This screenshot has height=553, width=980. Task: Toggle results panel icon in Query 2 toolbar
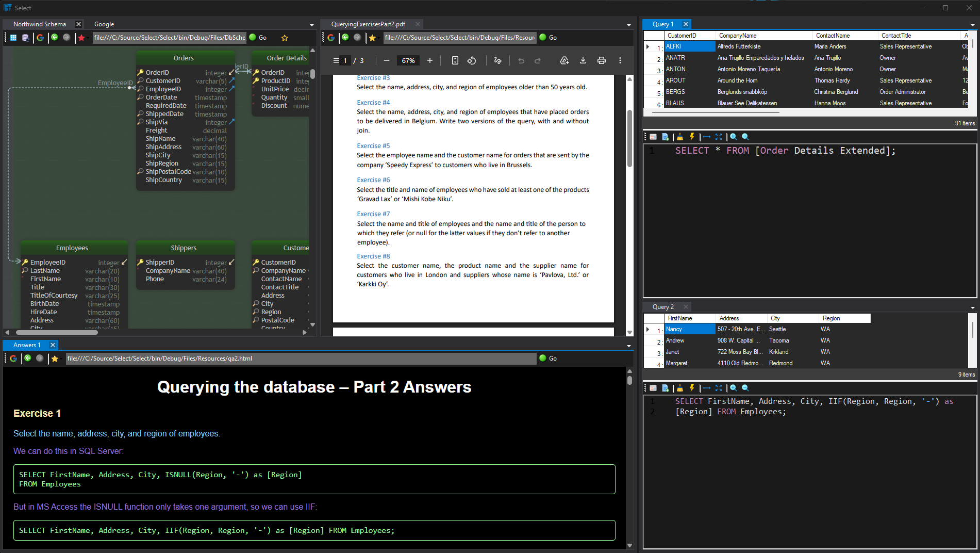[653, 388]
